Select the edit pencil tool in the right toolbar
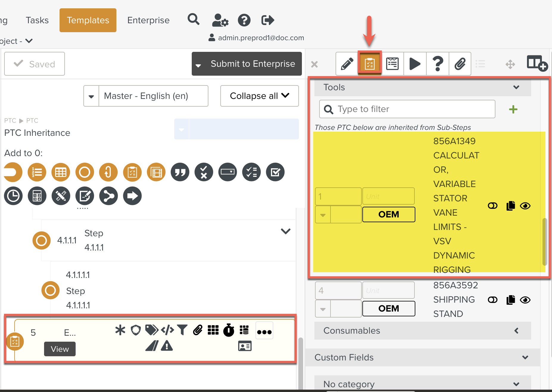This screenshot has width=552, height=392. [346, 63]
